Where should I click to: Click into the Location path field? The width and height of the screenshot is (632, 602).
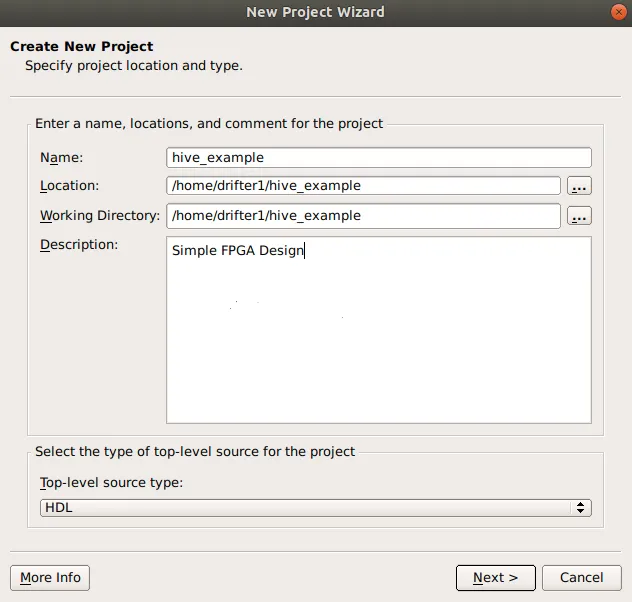364,186
